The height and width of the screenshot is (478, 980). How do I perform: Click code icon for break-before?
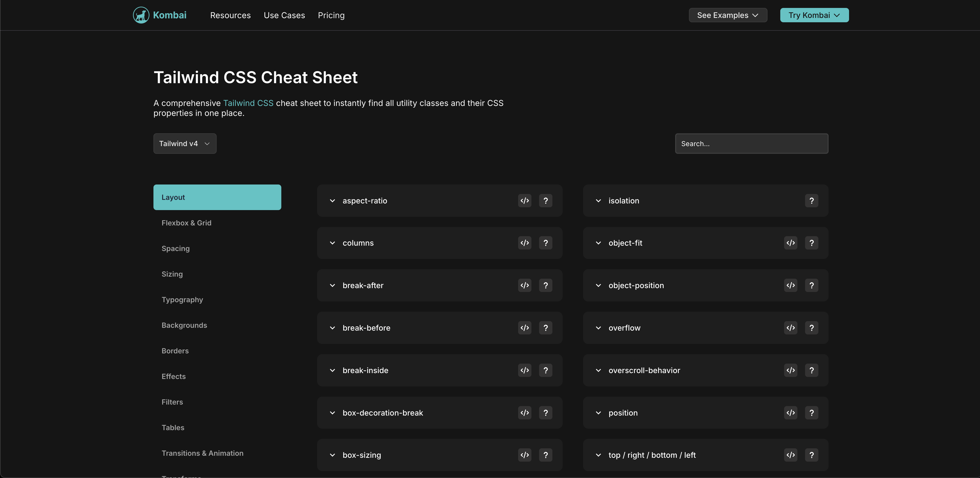525,328
